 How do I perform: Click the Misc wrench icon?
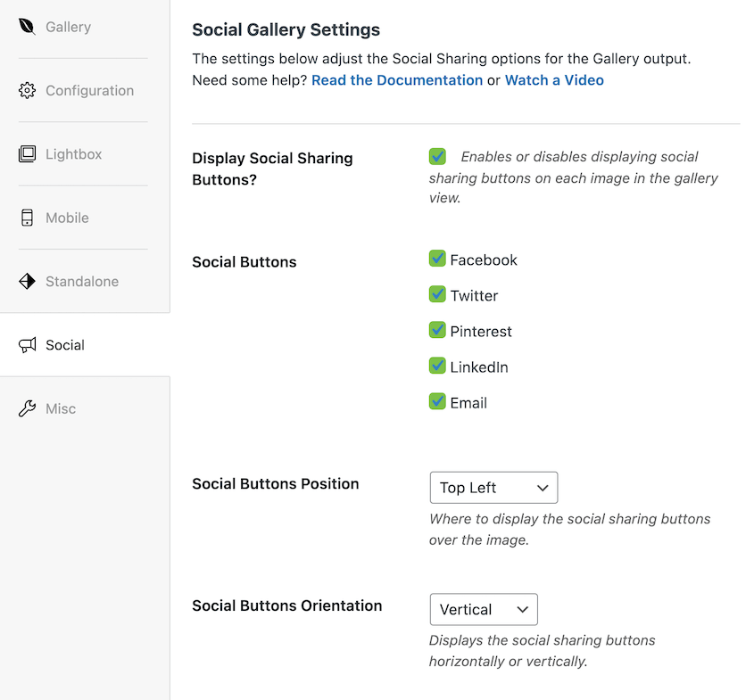[27, 409]
